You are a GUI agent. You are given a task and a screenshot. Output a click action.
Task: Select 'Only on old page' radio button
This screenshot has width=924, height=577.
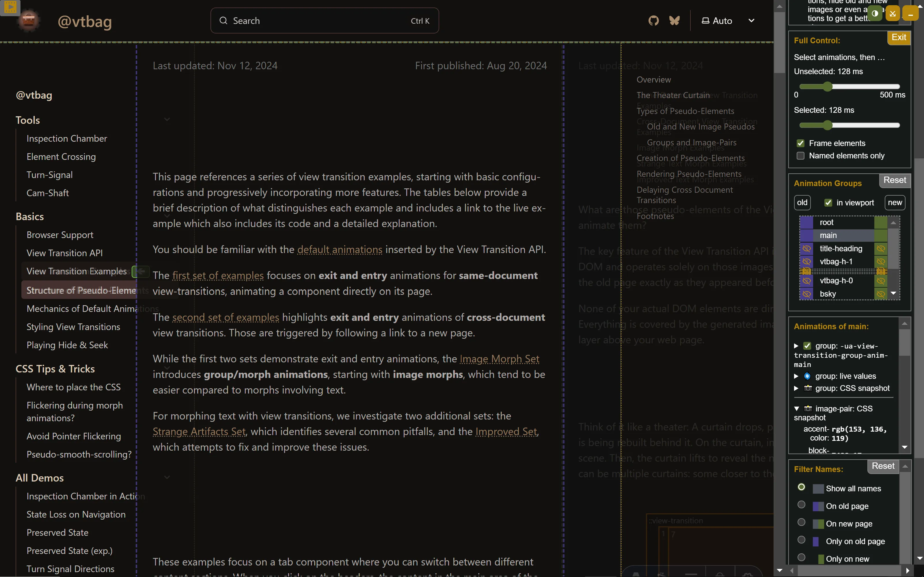(801, 540)
